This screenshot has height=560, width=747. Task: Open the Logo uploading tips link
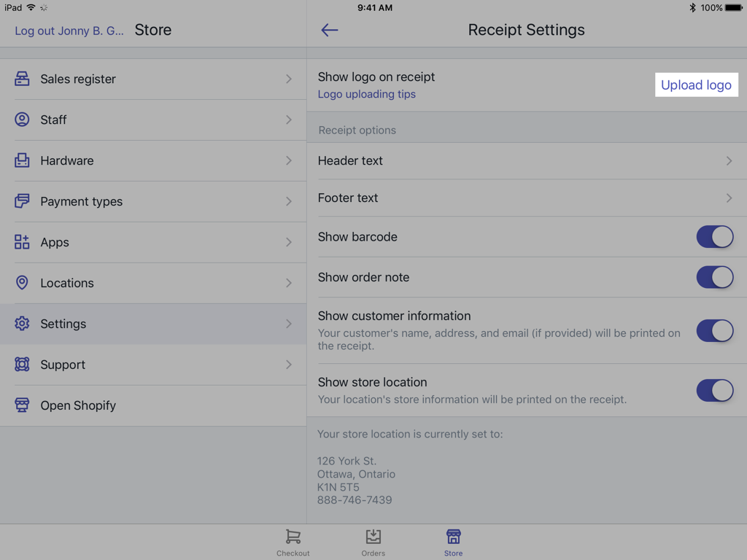(367, 94)
